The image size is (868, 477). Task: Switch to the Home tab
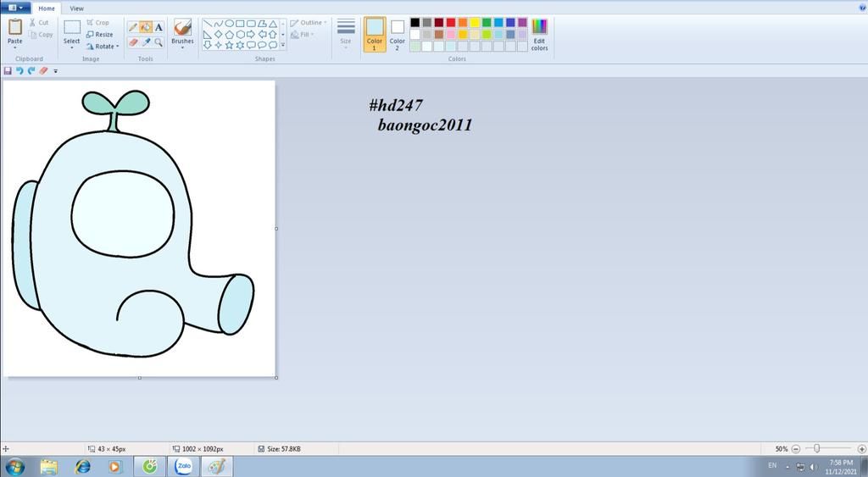coord(47,8)
